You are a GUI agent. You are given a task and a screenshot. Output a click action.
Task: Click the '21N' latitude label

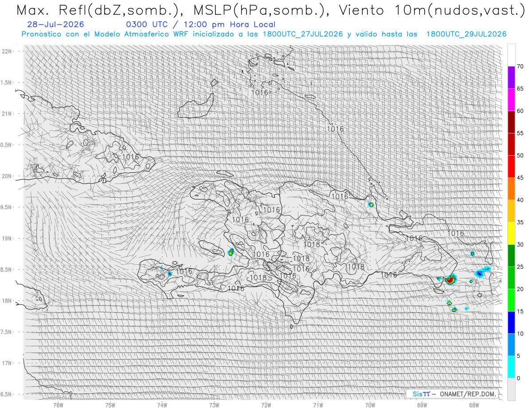pos(7,114)
